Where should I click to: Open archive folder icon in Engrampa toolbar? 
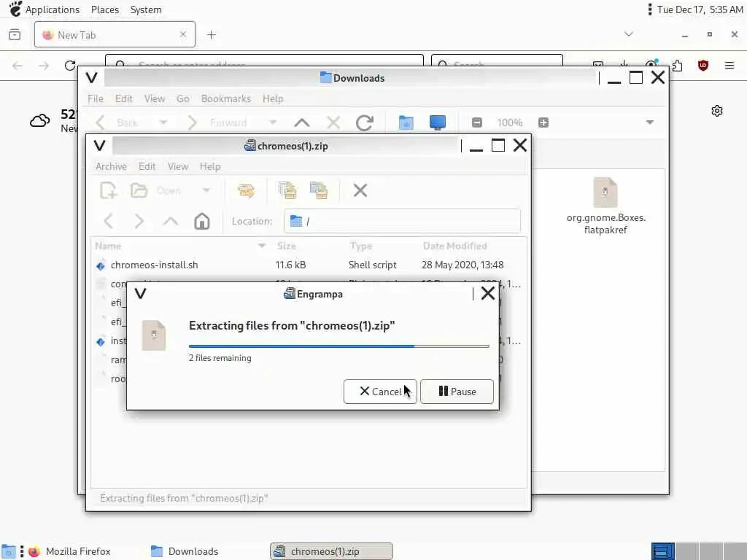click(x=139, y=190)
